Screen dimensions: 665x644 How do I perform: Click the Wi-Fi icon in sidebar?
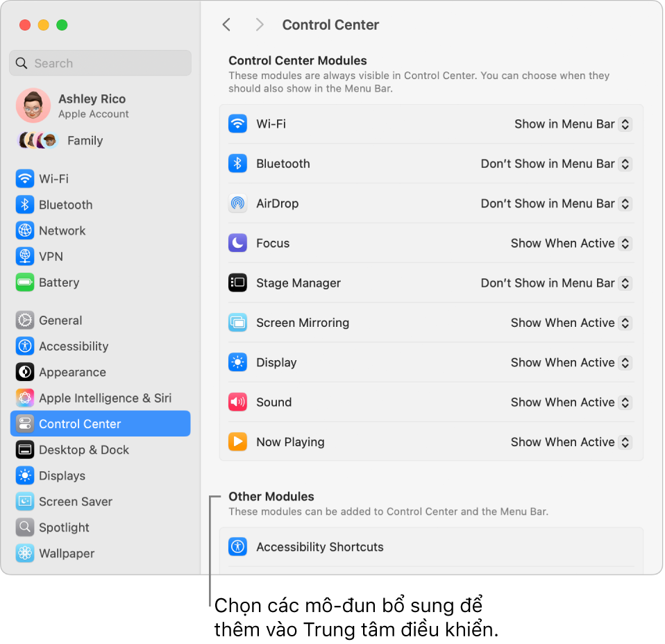pyautogui.click(x=25, y=178)
